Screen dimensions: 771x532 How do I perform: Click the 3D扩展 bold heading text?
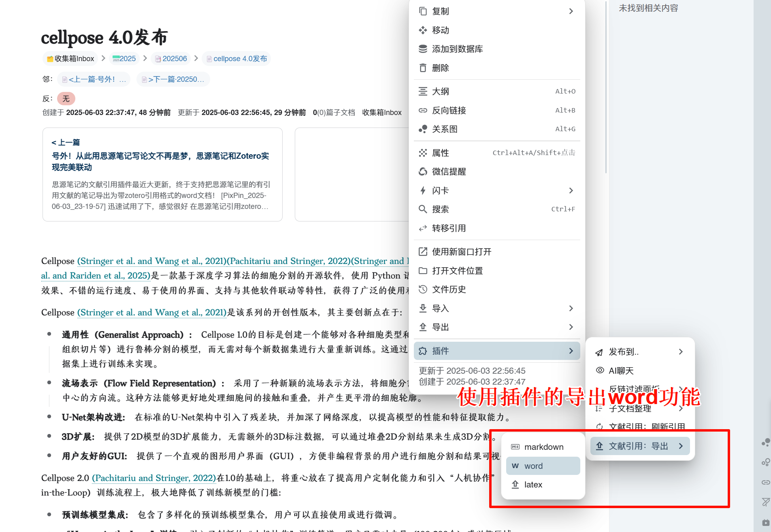point(78,437)
